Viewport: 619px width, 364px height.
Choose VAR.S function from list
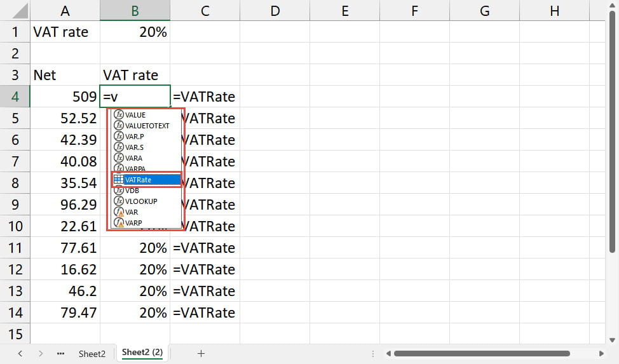[x=135, y=147]
